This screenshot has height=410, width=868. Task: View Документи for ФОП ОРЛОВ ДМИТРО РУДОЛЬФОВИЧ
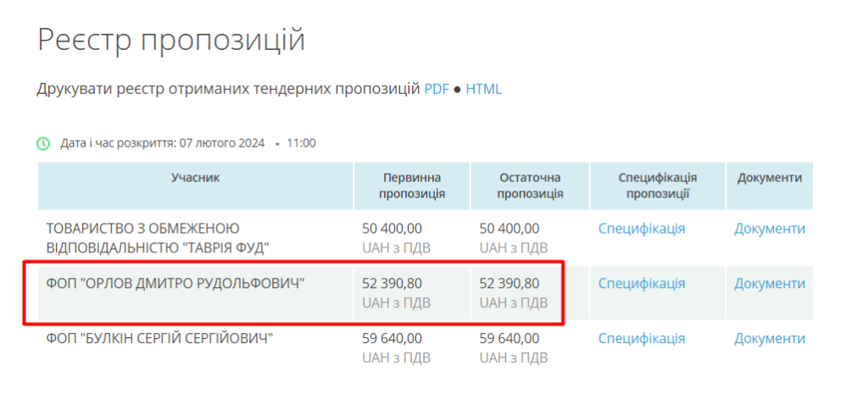(769, 284)
